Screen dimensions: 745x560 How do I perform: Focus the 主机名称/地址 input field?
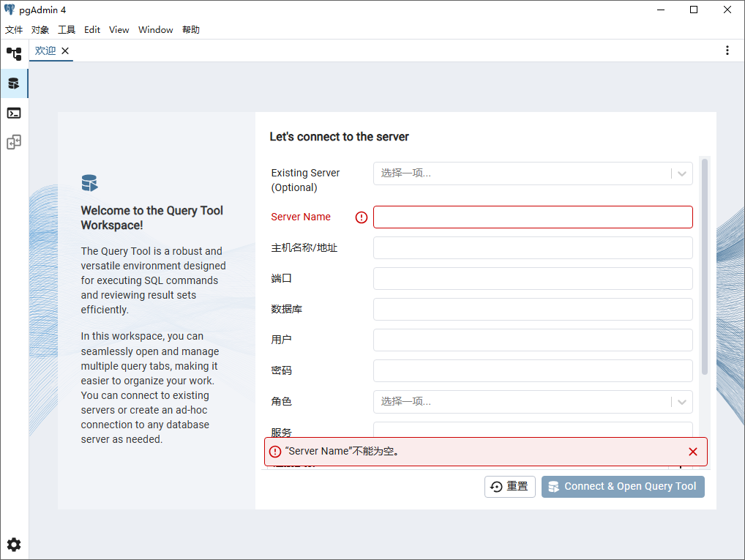[533, 248]
